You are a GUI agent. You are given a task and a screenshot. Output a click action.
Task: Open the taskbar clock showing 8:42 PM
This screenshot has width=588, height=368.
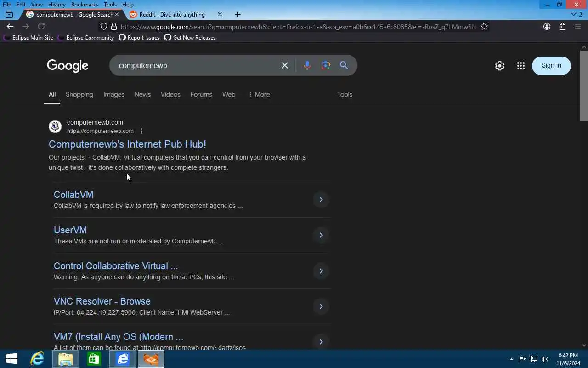(568, 359)
